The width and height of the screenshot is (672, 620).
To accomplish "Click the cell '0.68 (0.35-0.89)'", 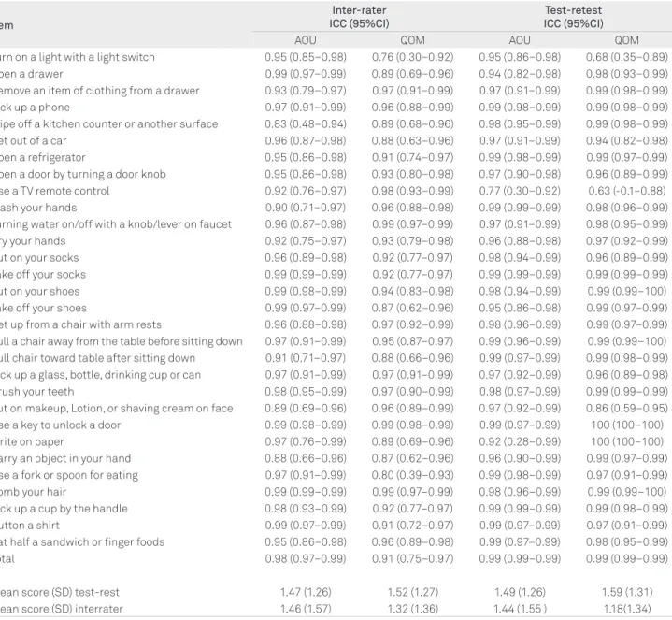I will (x=627, y=57).
